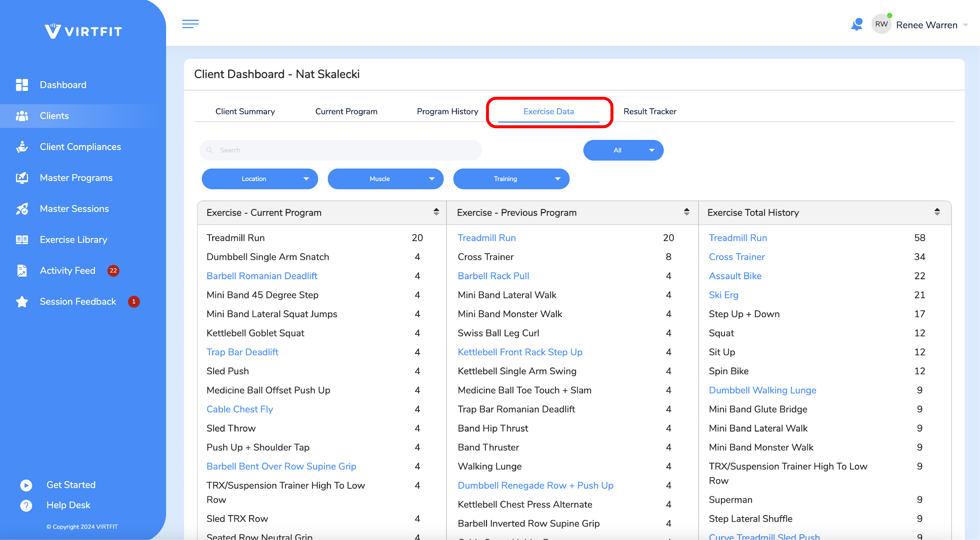Click the Get Started label
The image size is (980, 540).
click(71, 485)
